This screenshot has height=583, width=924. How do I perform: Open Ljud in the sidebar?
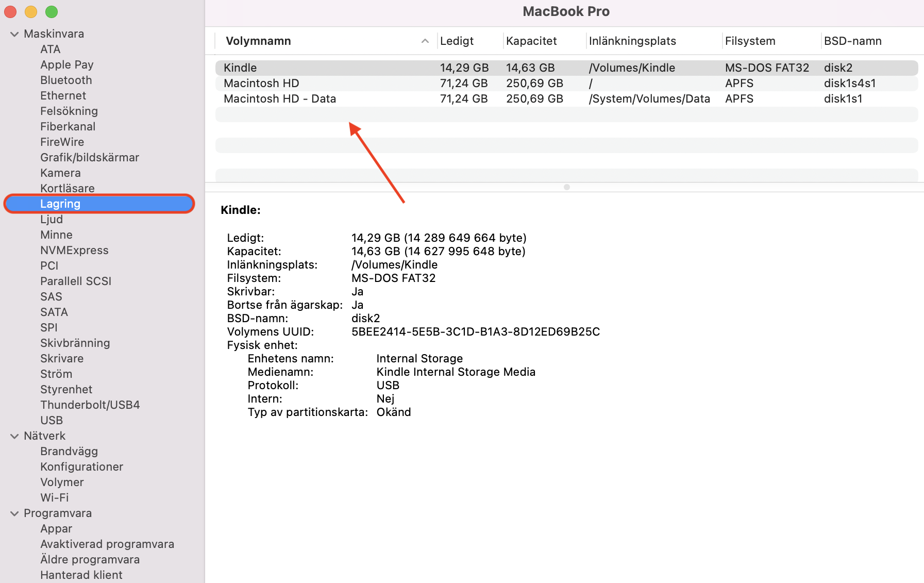pos(52,220)
